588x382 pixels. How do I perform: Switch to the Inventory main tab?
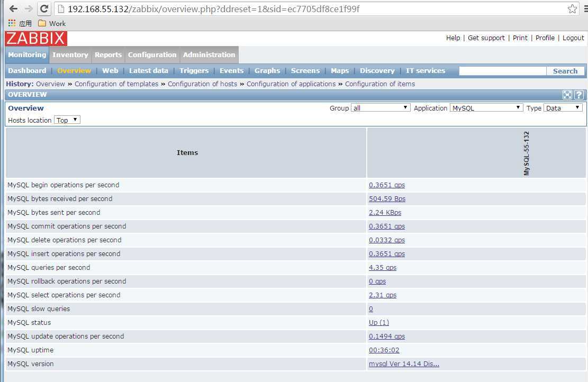pyautogui.click(x=70, y=54)
